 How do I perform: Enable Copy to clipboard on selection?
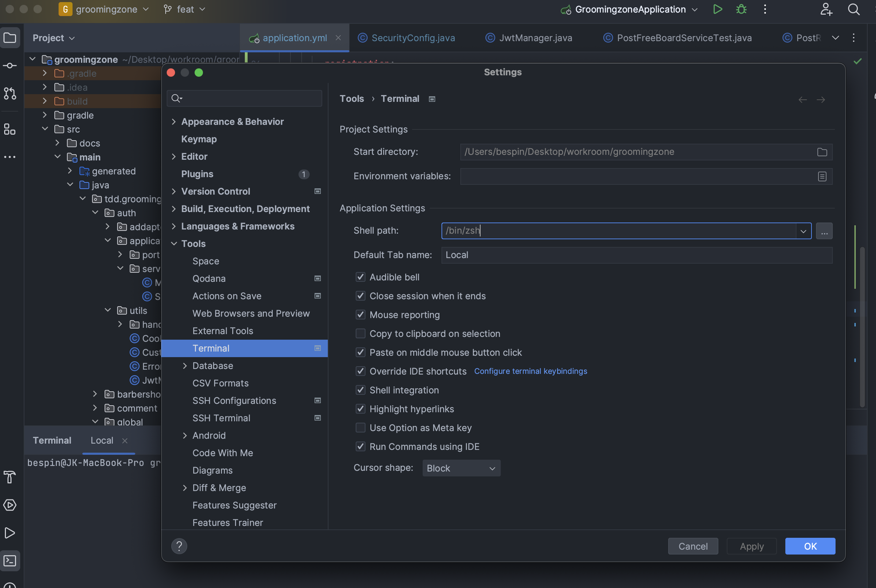tap(360, 333)
